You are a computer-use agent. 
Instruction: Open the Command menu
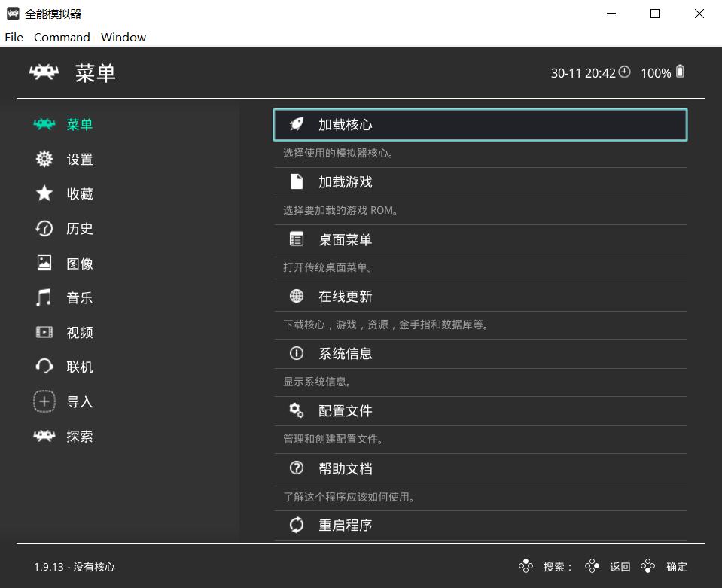point(61,37)
